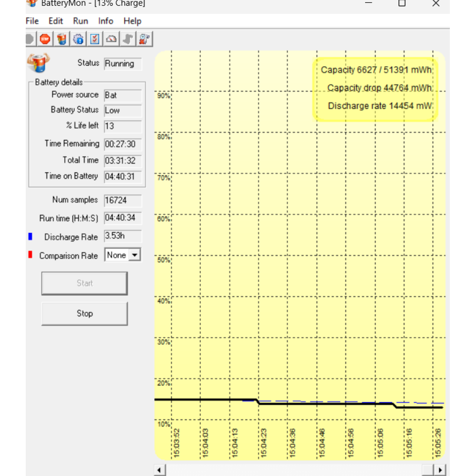Click the Time Remaining value 00:27:30
This screenshot has width=476, height=476.
123,144
